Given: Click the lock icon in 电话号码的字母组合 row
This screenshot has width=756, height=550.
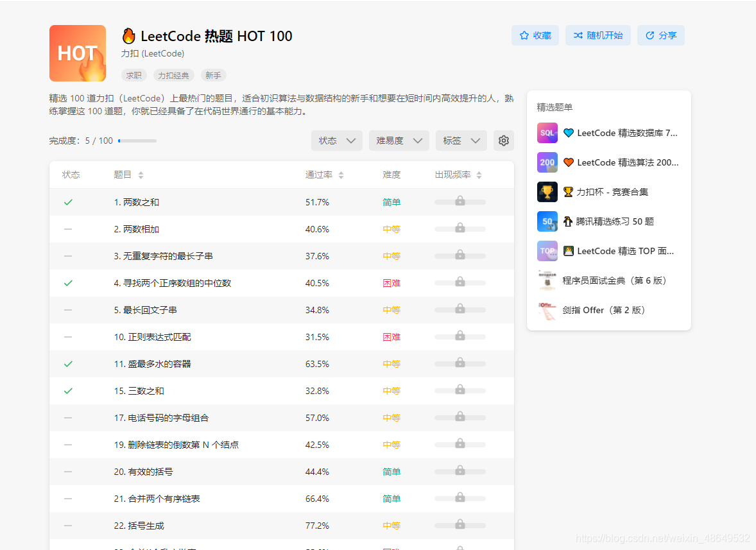Looking at the screenshot, I should coord(460,417).
